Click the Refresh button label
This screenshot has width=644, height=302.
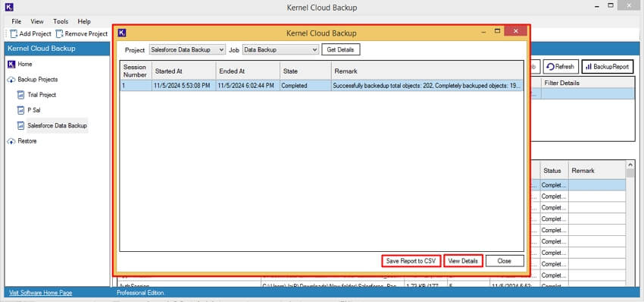564,67
